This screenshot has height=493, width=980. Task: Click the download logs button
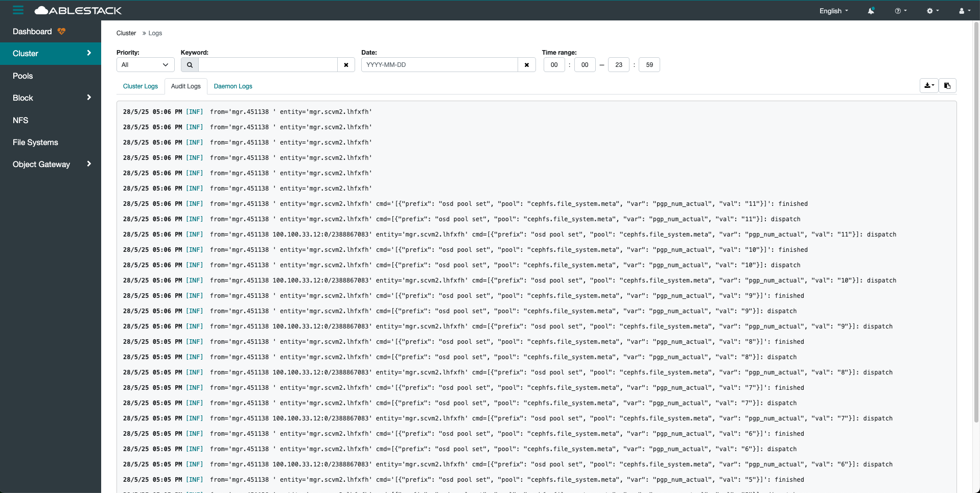tap(929, 86)
